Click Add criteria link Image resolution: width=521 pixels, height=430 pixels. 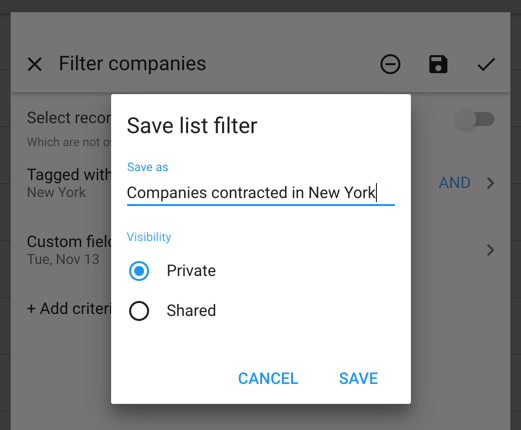(x=69, y=309)
